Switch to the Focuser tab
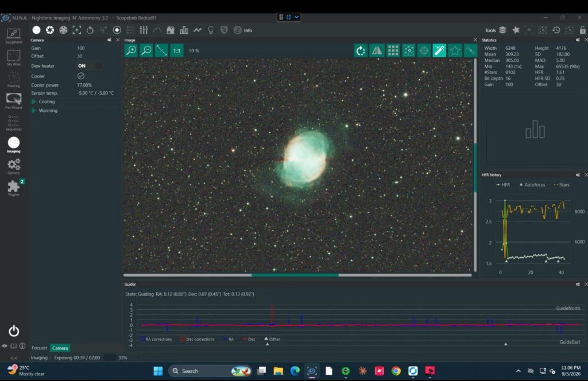 coord(40,348)
